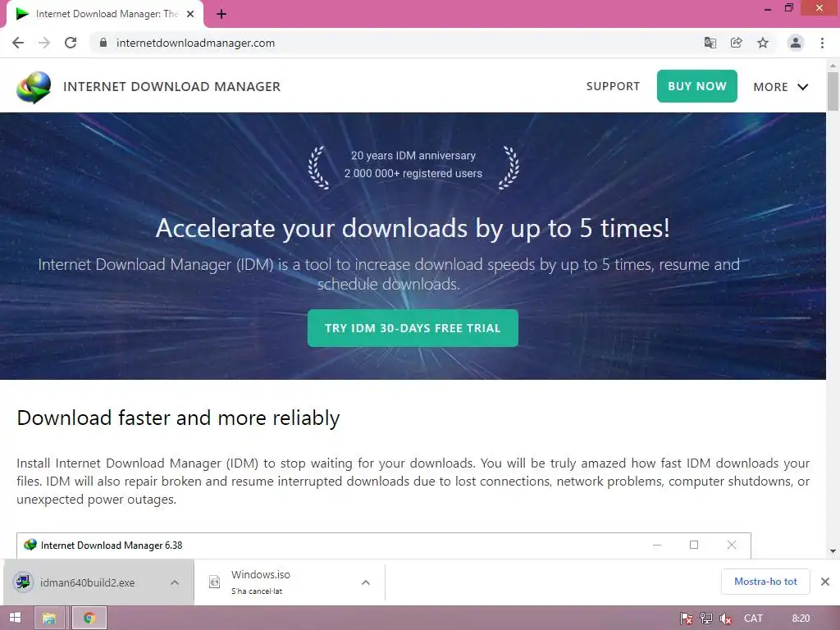
Task: Share this page via toolbar icon
Action: (x=736, y=43)
